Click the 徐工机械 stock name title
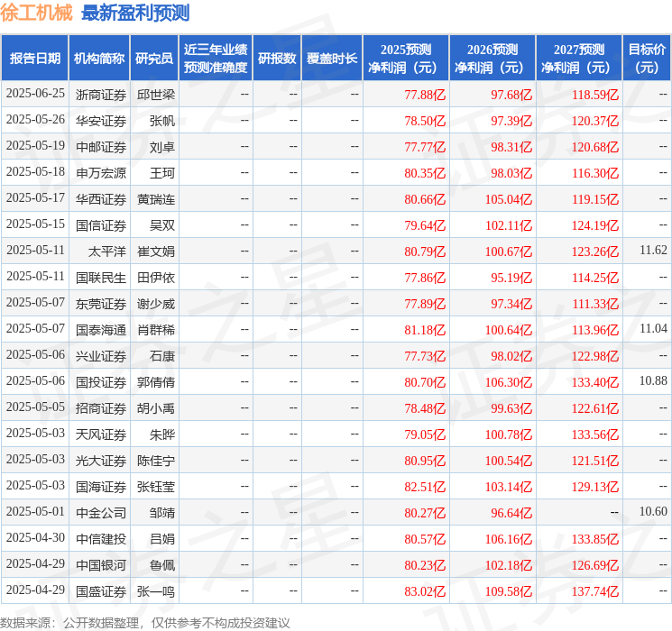The width and height of the screenshot is (672, 631). point(37,13)
